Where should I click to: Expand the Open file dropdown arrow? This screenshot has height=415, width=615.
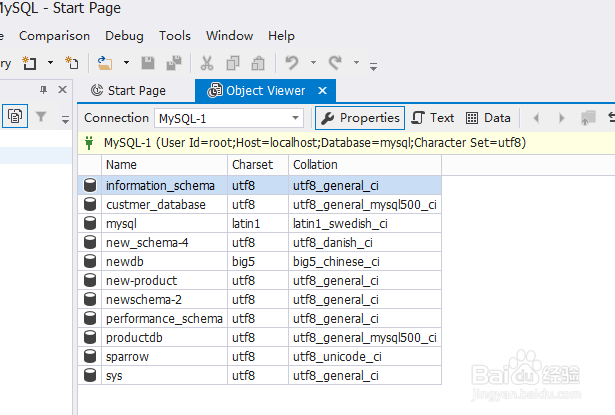pos(126,62)
